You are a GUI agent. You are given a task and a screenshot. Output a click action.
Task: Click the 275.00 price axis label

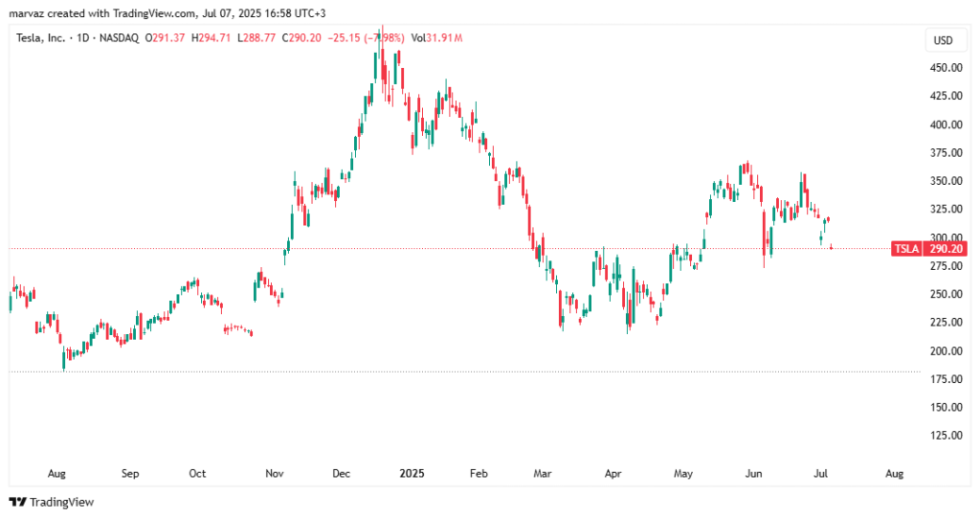tap(947, 266)
